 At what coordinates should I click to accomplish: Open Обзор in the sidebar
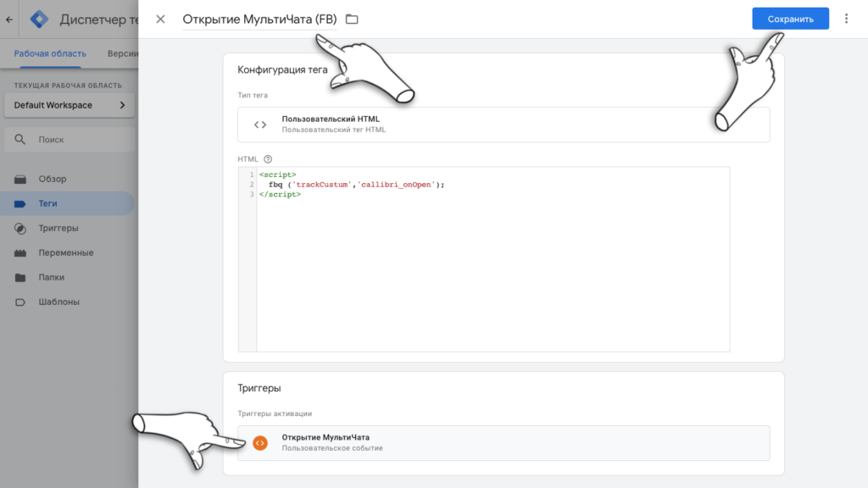[52, 180]
